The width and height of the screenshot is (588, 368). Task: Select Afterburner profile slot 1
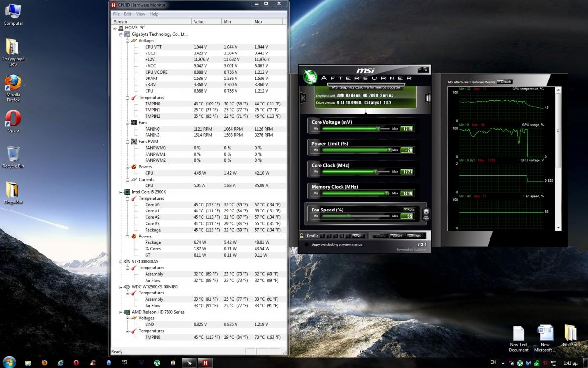[x=322, y=236]
